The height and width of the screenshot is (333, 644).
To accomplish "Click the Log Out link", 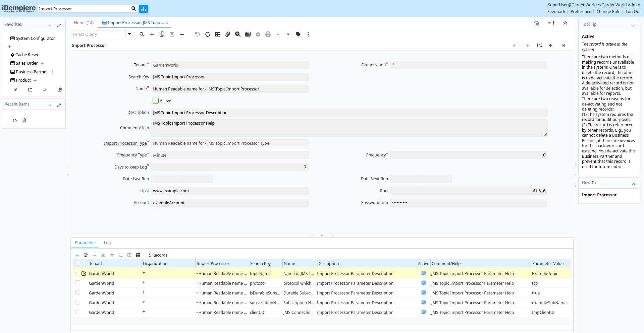I will (x=633, y=12).
